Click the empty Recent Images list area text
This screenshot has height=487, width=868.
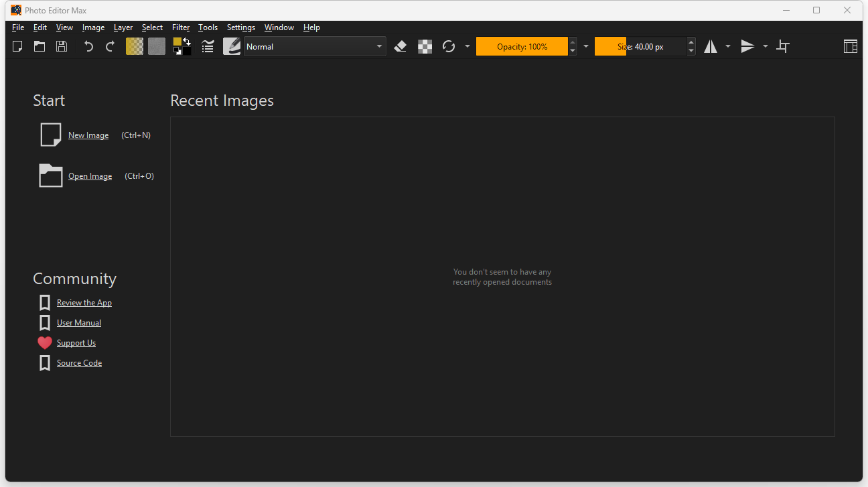click(x=502, y=277)
